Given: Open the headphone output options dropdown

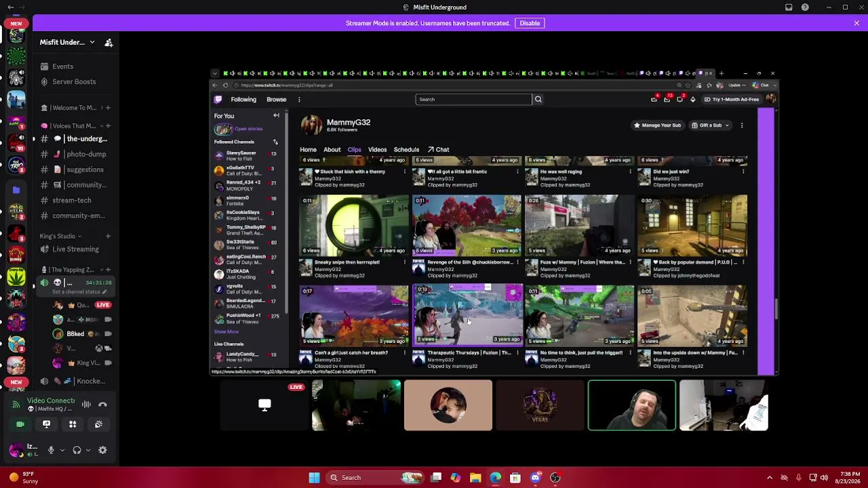Looking at the screenshot, I should click(x=87, y=450).
